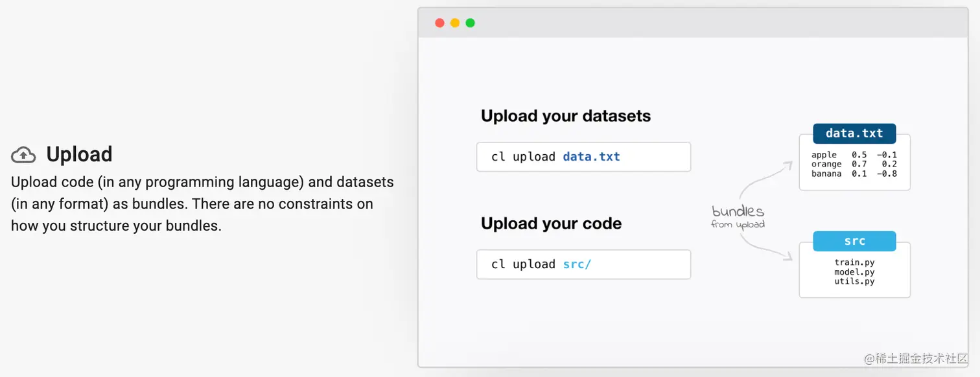Select the light blue src bundle label
The width and height of the screenshot is (980, 377).
point(854,241)
